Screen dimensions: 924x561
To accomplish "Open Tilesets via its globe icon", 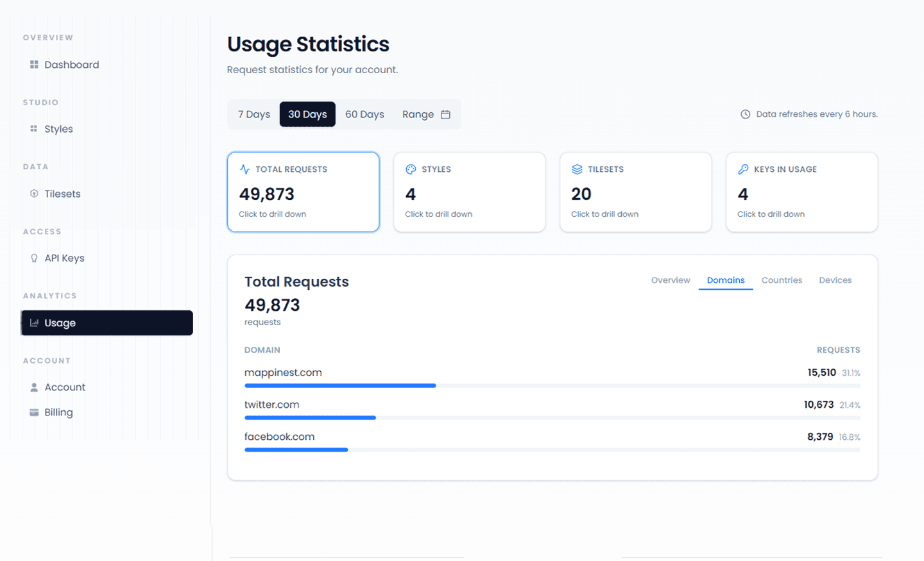I will 33,194.
